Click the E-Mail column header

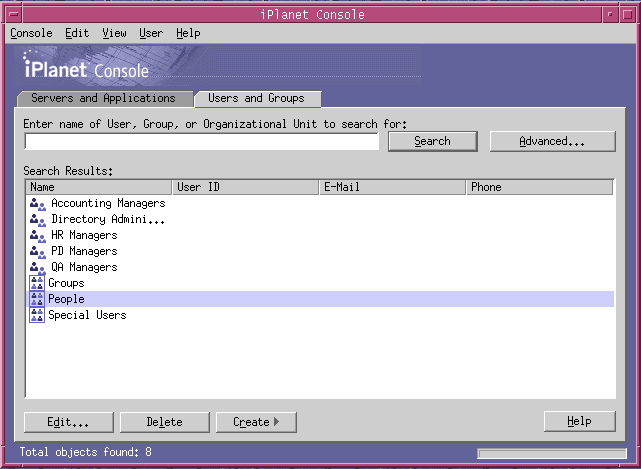pos(392,187)
